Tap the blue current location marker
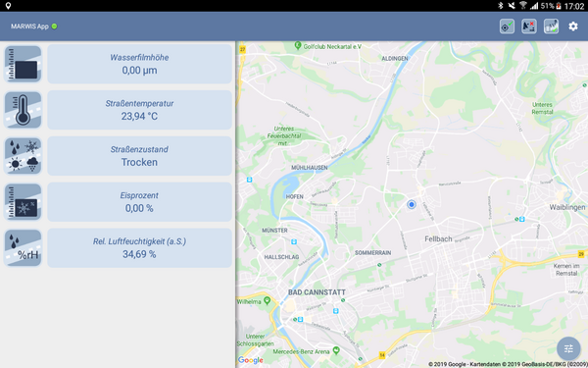The image size is (588, 368). point(412,204)
